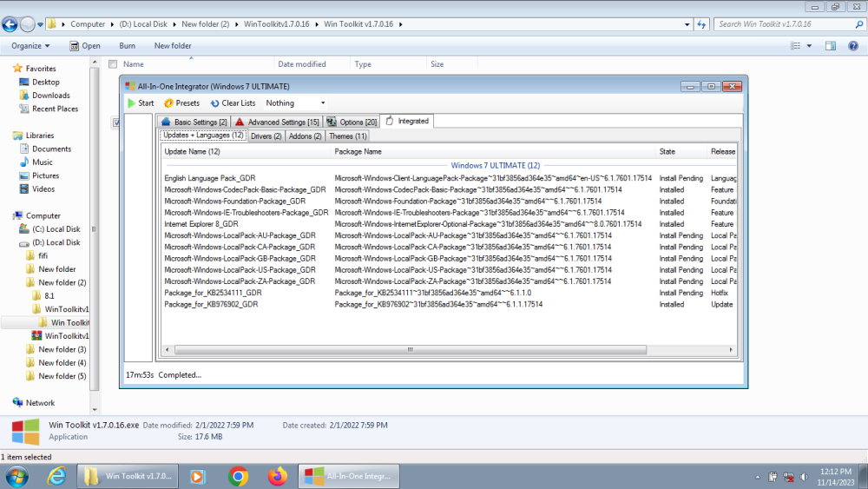This screenshot has height=489, width=868.
Task: Select Microsoft-Windows-CodecPack-Basic-Package_GDR row
Action: 449,190
